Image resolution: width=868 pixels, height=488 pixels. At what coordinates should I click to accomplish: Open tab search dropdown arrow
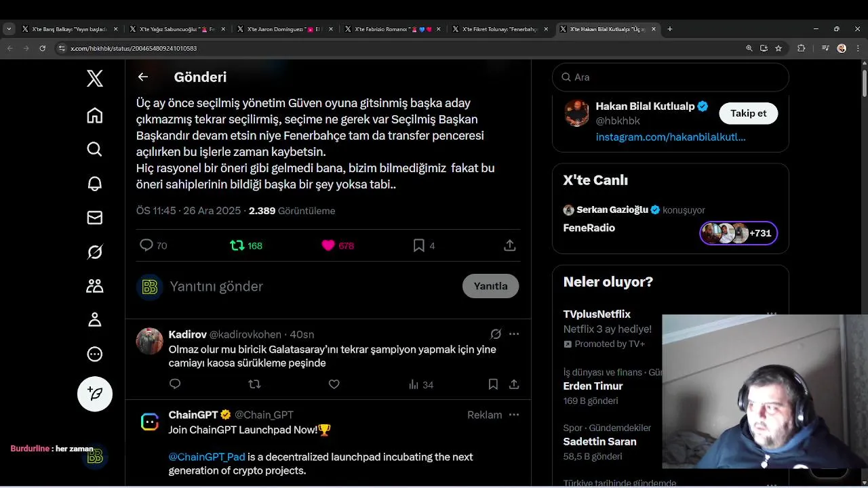tap(9, 29)
